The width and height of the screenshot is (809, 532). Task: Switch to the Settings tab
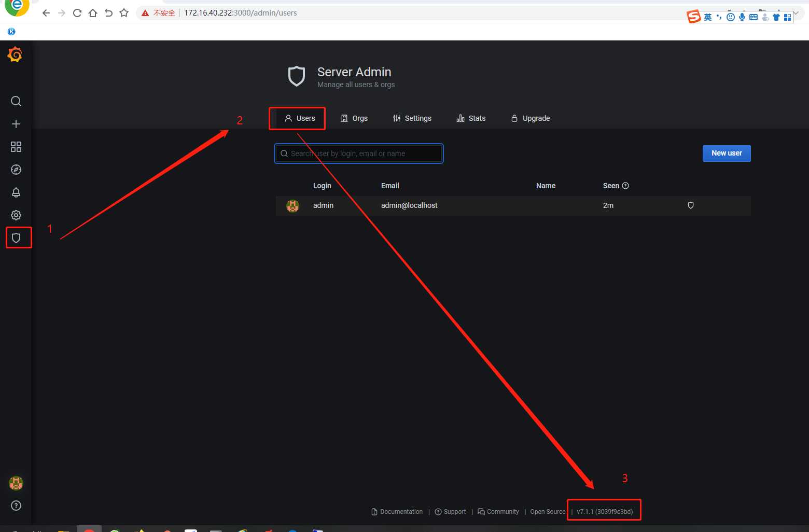click(412, 118)
